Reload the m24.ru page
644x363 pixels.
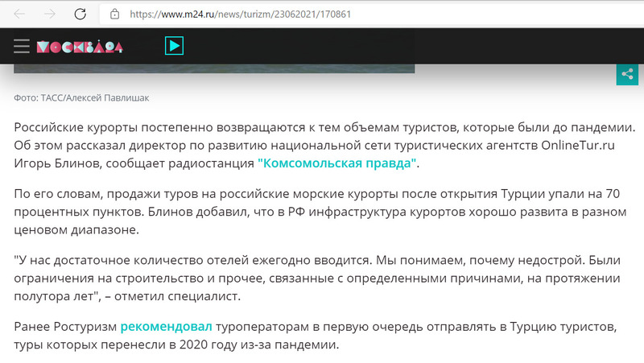[80, 14]
